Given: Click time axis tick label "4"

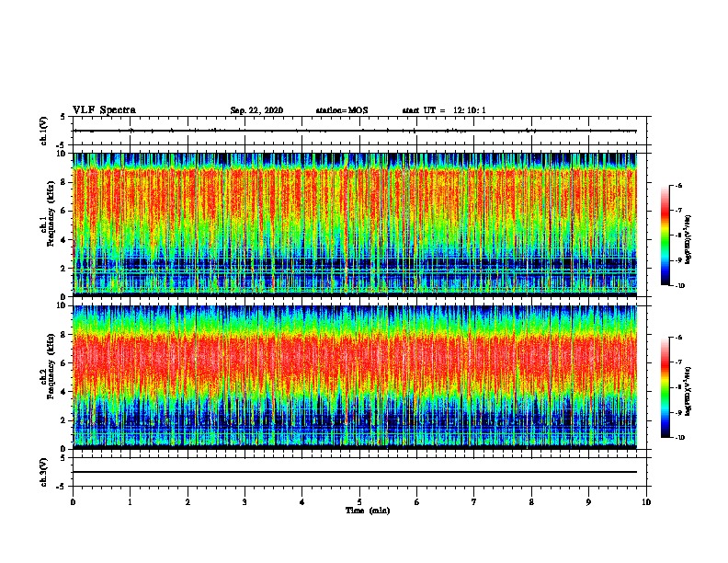Looking at the screenshot, I should [302, 502].
